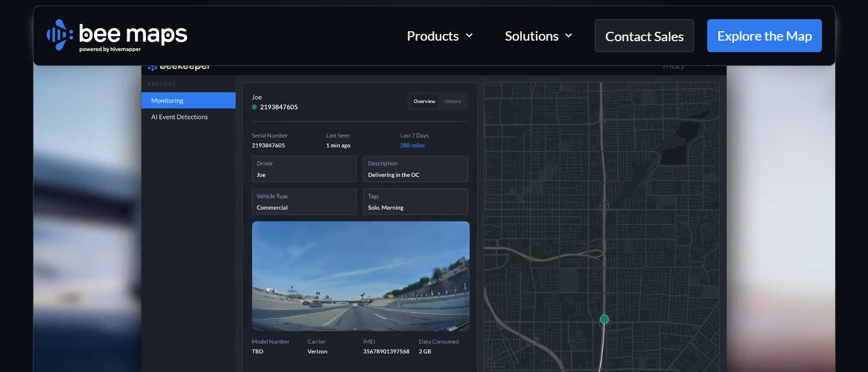Open the Products dropdown menu
Viewport: 868px width, 372px height.
[x=439, y=36]
